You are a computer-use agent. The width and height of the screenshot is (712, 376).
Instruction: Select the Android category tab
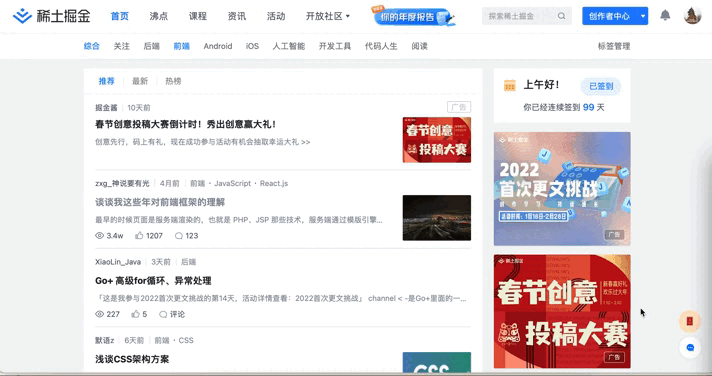(218, 46)
